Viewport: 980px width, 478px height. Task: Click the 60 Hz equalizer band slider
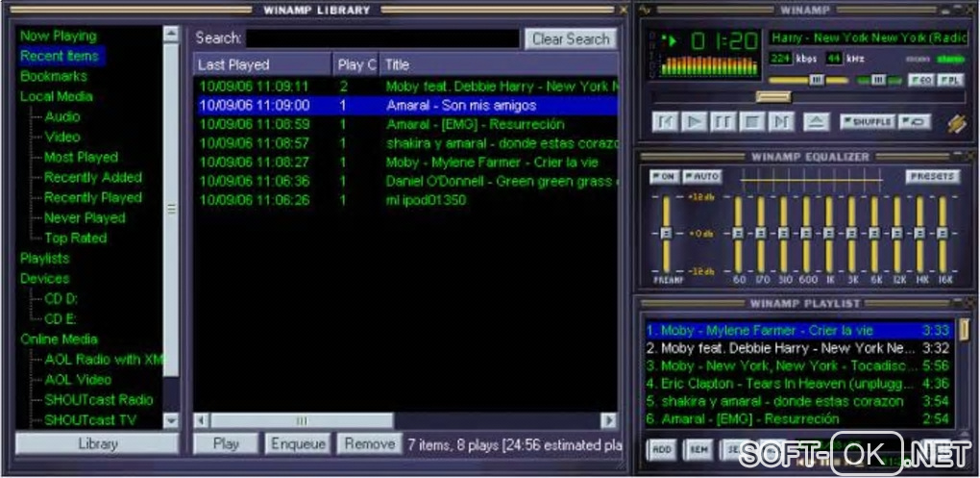click(738, 233)
